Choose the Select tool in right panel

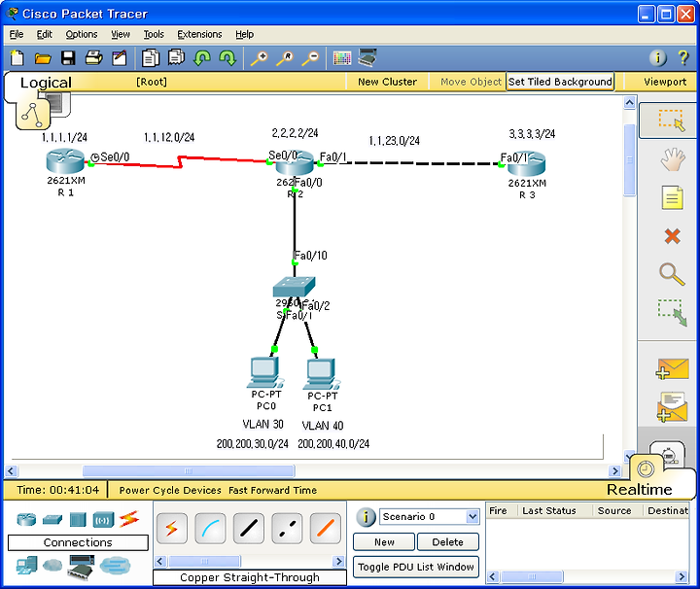[x=669, y=120]
